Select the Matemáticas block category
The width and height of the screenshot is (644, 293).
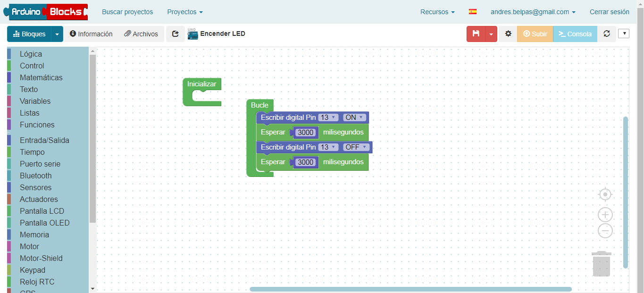click(x=48, y=77)
